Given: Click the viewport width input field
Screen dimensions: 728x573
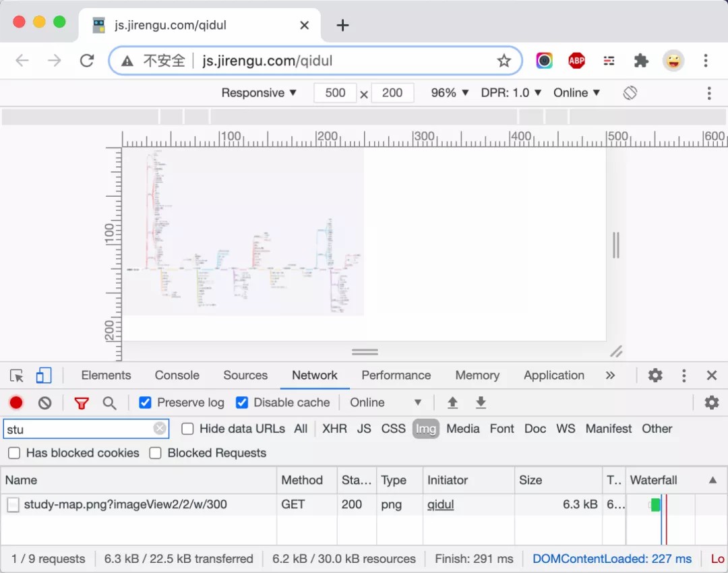Looking at the screenshot, I should [335, 93].
